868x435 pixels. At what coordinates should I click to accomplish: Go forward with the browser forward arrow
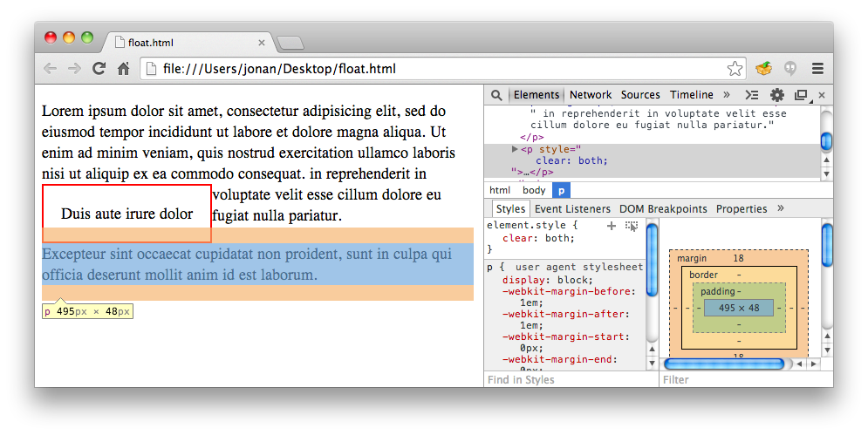[x=74, y=69]
